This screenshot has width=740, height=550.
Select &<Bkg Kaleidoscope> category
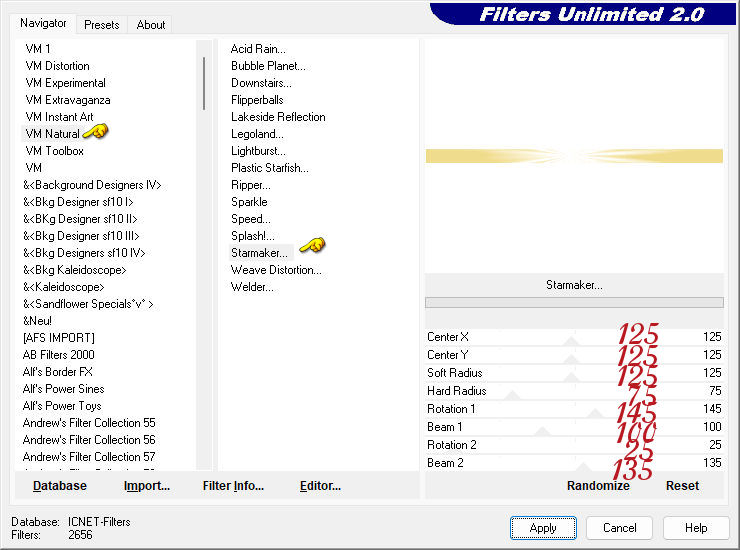click(x=74, y=270)
